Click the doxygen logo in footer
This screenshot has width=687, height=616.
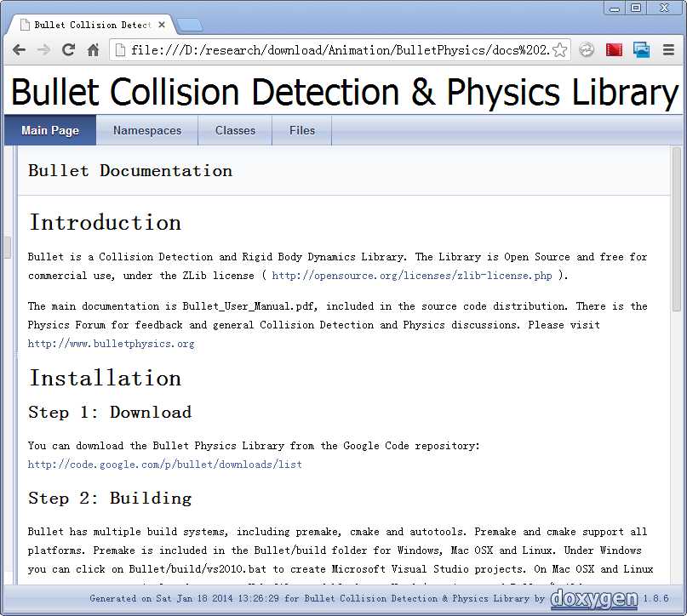[x=593, y=598]
